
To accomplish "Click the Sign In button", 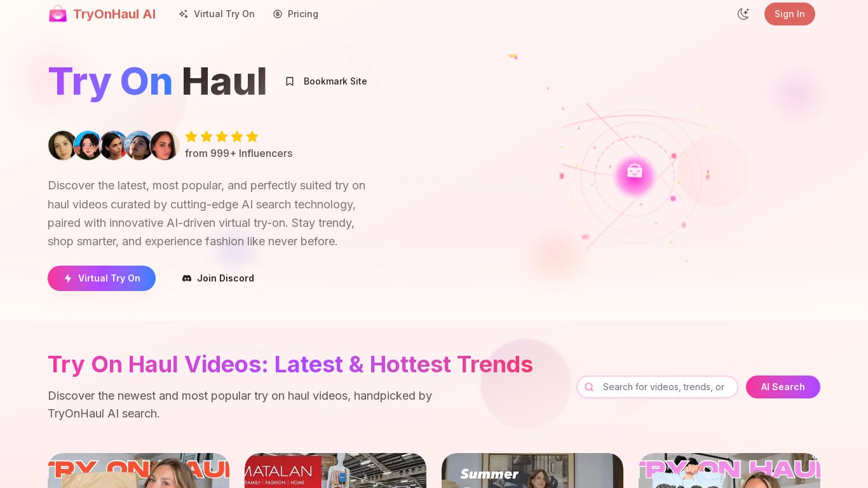I will point(790,14).
